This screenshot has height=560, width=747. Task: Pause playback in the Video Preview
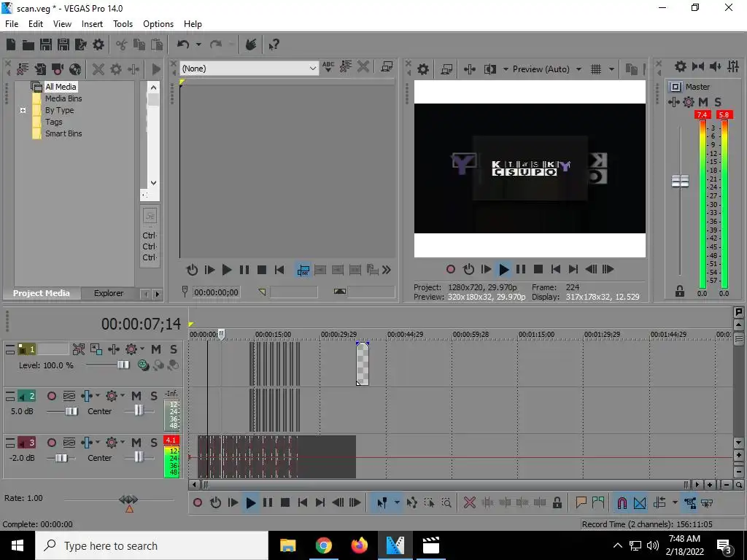pos(521,270)
